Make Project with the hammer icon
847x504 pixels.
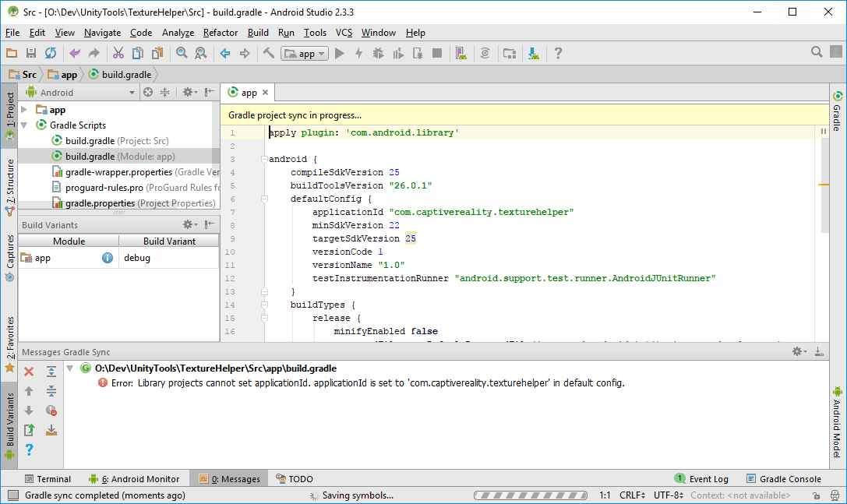(x=269, y=53)
